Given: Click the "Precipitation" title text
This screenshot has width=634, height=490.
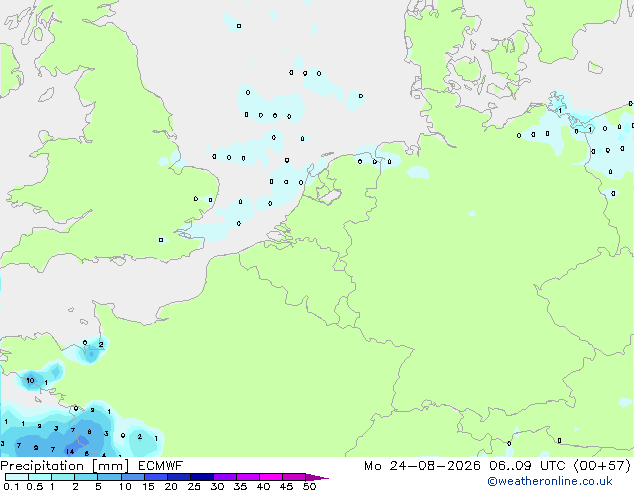Looking at the screenshot, I should 42,466.
